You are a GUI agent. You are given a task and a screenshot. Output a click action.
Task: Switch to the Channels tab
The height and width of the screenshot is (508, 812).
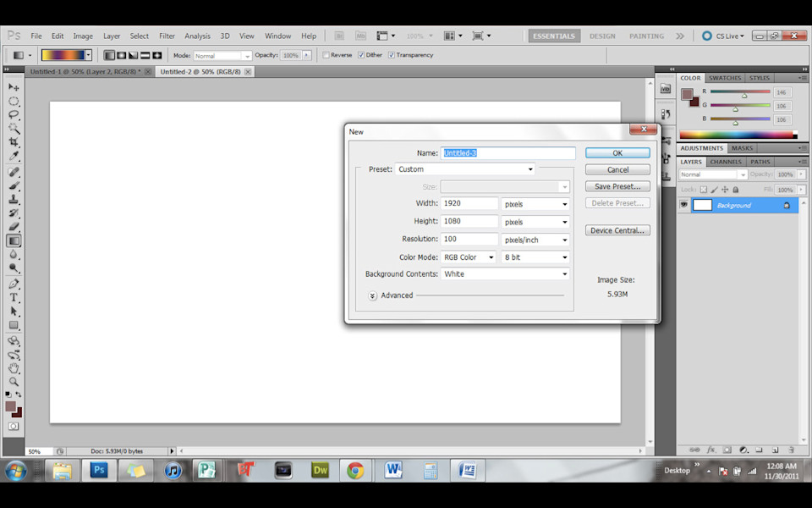tap(726, 162)
